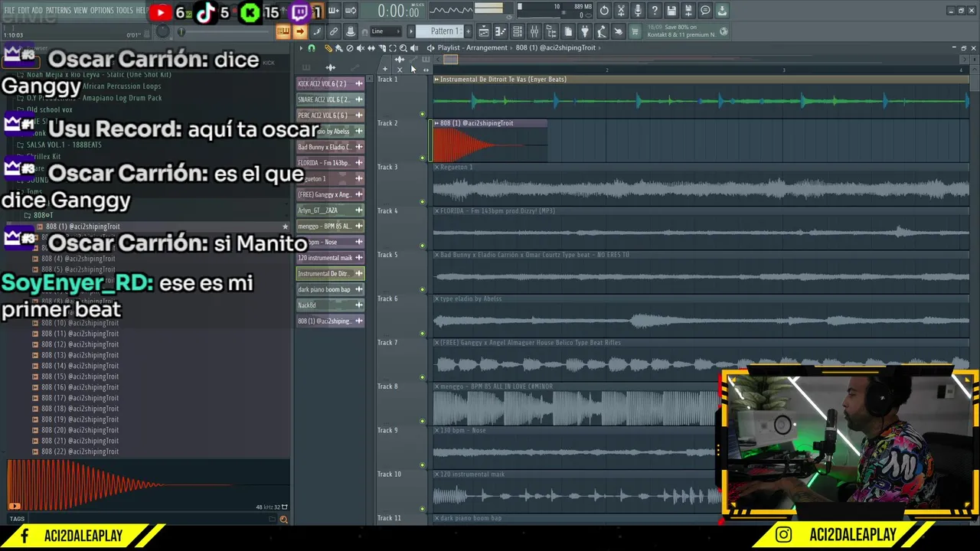This screenshot has height=551, width=980.
Task: Click the tempo tapper icon
Action: pos(601,31)
